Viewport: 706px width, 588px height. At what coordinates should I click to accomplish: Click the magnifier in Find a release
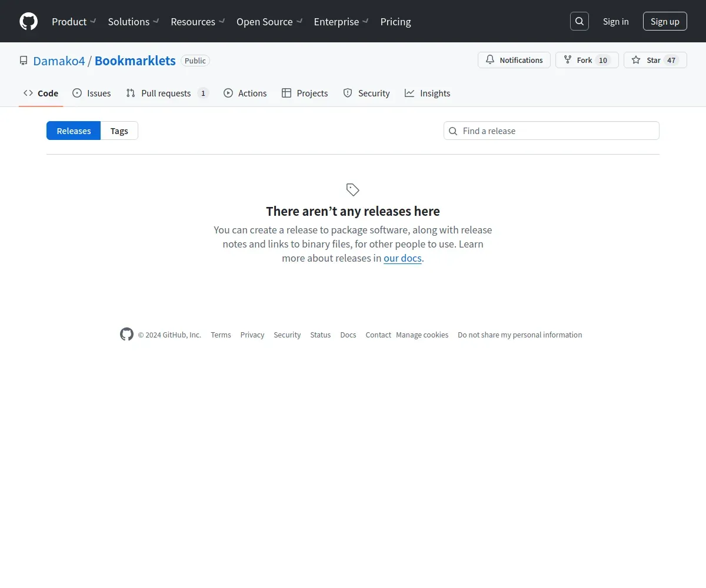453,131
